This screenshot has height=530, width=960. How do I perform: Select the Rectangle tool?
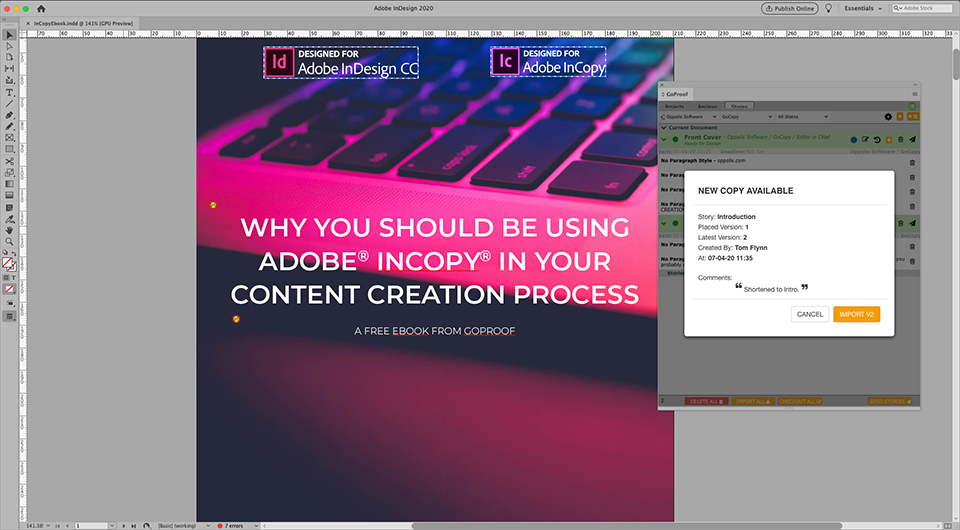(9, 149)
